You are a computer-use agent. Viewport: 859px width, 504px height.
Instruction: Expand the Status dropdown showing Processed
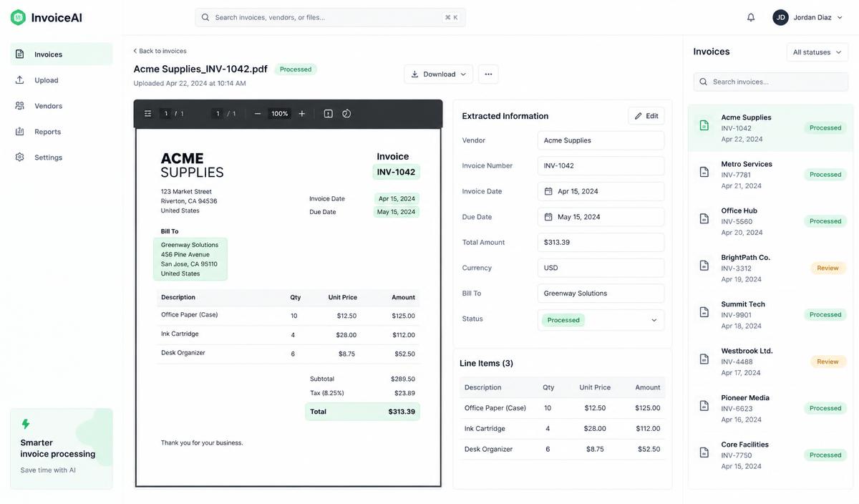[601, 320]
